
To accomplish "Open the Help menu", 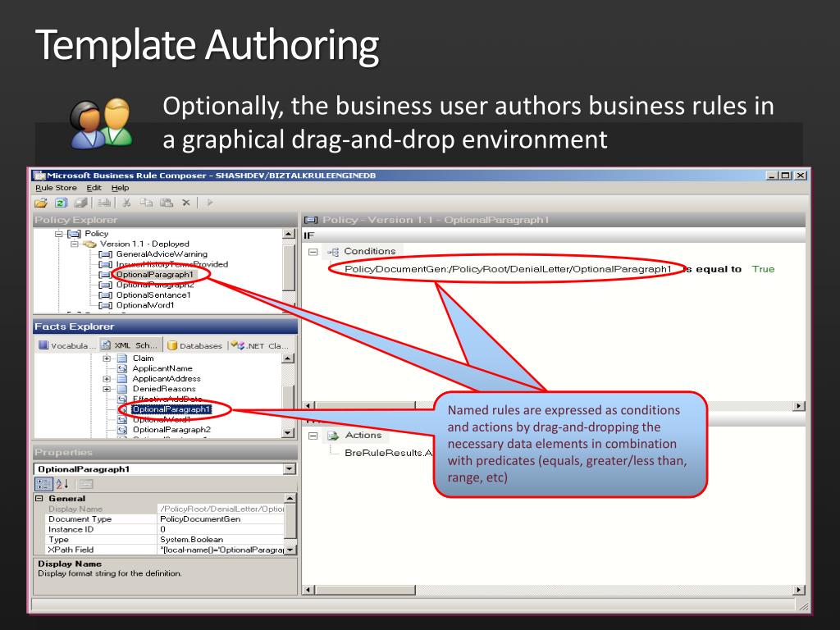I will point(120,188).
